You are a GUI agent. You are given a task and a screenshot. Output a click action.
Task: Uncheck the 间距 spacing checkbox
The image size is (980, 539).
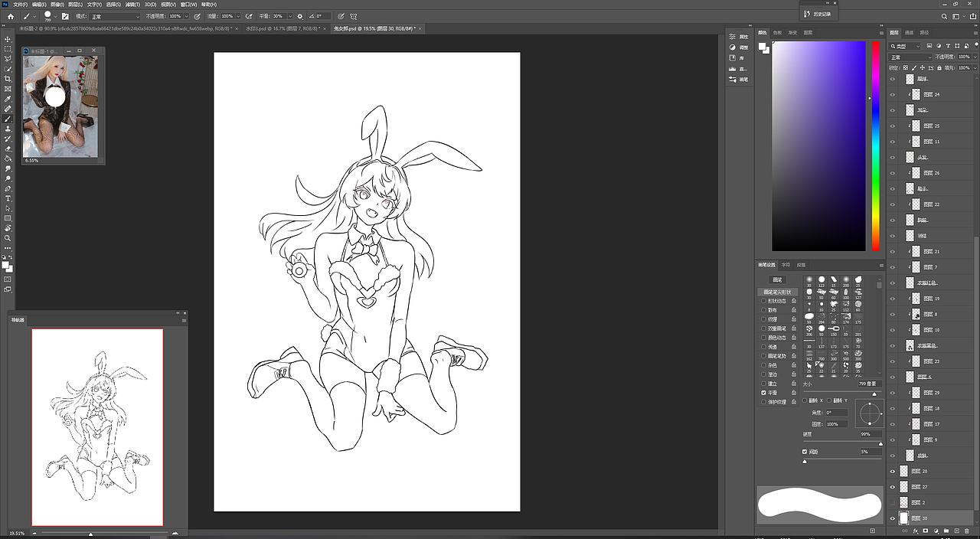(805, 452)
